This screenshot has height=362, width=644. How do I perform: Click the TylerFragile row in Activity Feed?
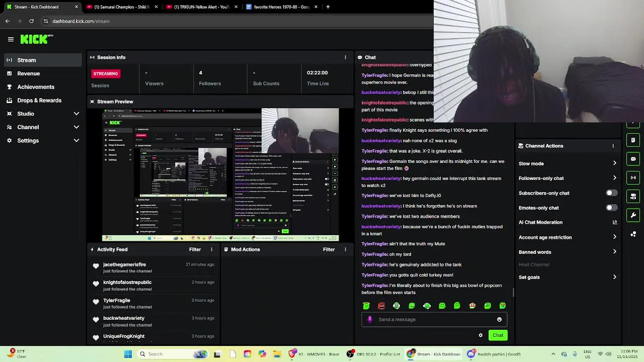[154, 303]
